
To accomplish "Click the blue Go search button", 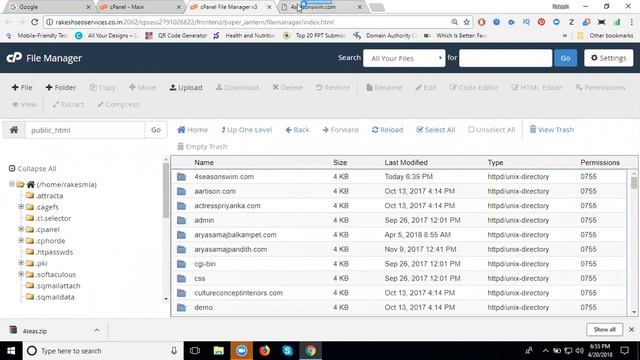I will (565, 58).
